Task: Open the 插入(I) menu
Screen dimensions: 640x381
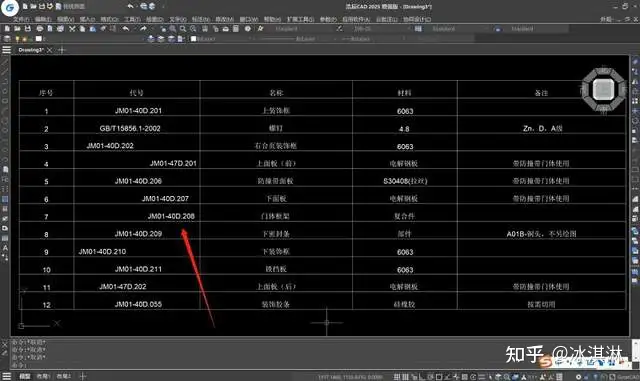Action: [87, 19]
